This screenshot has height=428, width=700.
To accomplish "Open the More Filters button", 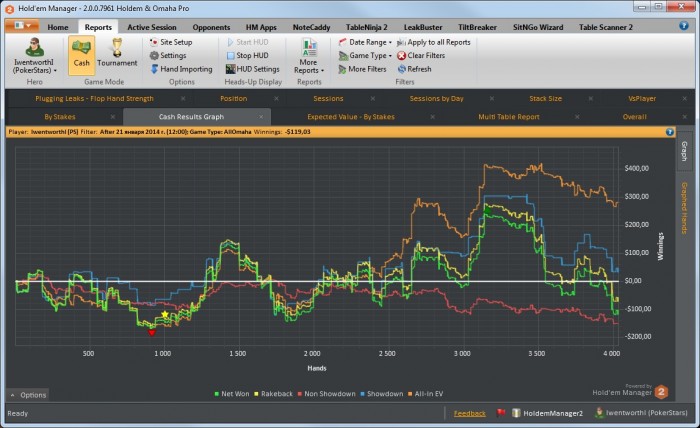I will point(364,69).
